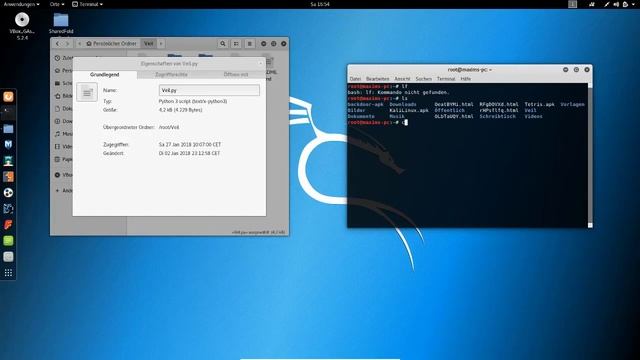Click the Sa 27 Jan 2018 accessed date
640x360 pixels.
point(190,144)
